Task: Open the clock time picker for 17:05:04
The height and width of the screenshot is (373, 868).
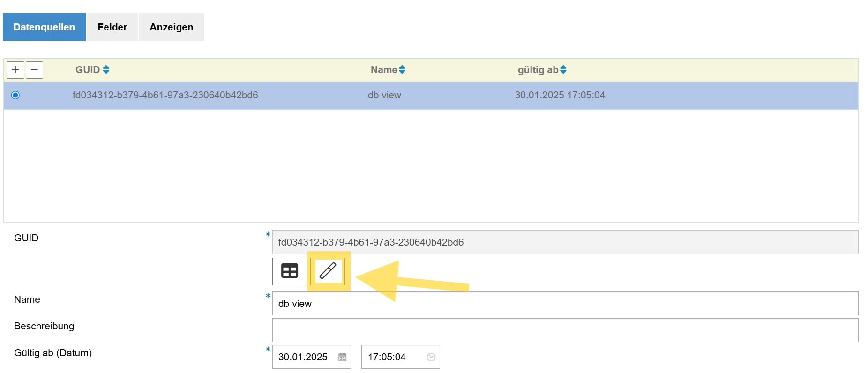Action: click(431, 357)
